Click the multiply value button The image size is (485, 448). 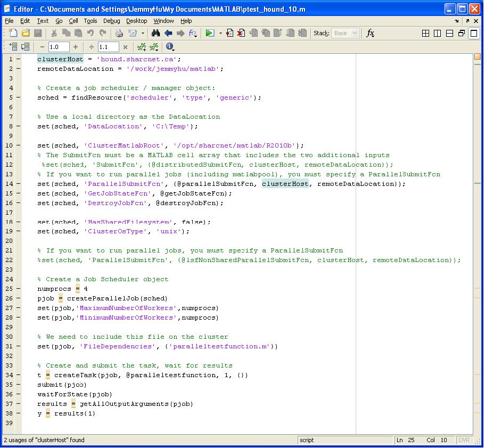point(125,47)
